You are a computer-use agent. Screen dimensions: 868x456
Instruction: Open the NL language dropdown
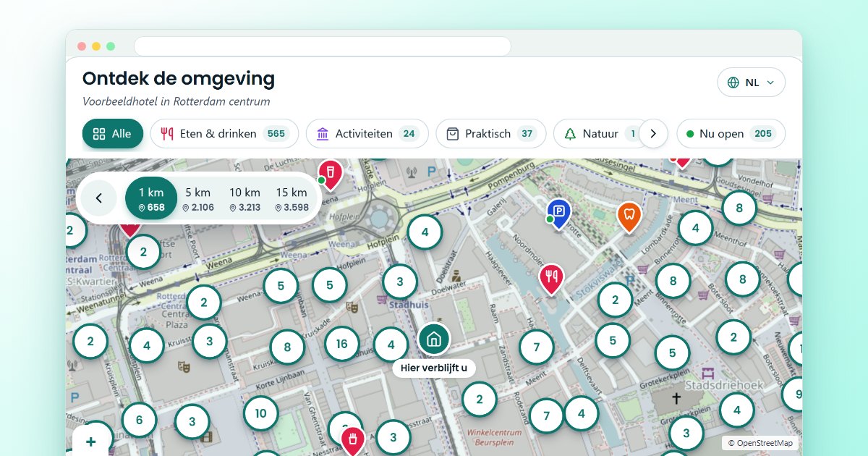tap(751, 83)
